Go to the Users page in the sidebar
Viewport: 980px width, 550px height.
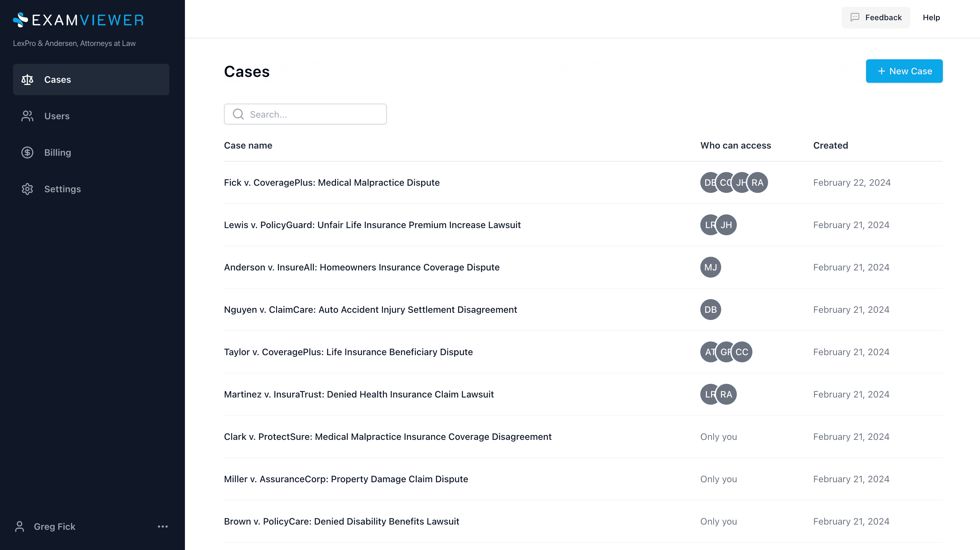click(57, 116)
